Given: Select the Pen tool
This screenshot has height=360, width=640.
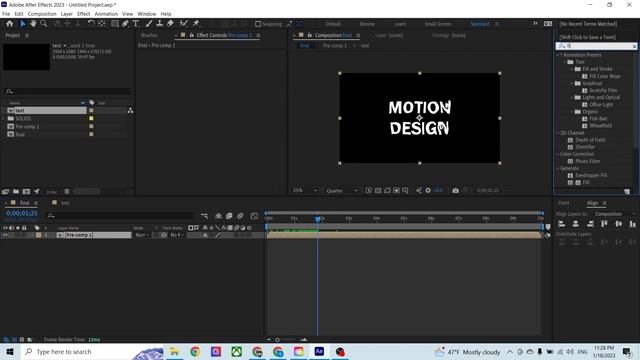Looking at the screenshot, I should tap(125, 24).
